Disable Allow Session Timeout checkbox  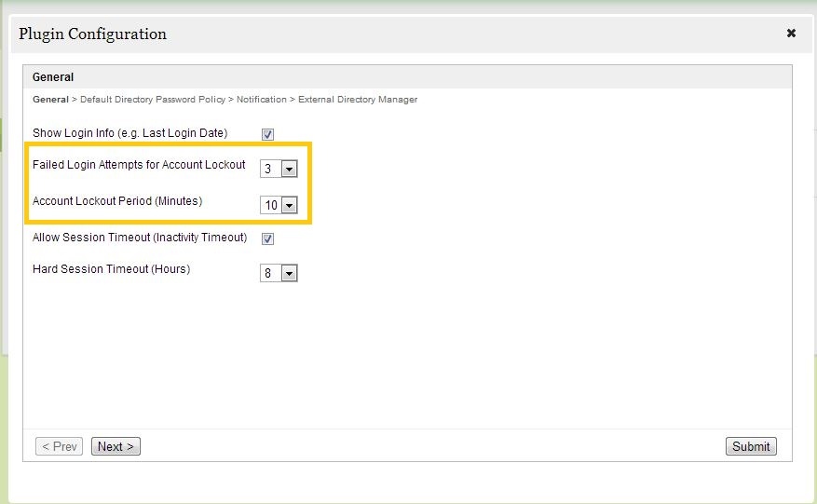(x=267, y=238)
